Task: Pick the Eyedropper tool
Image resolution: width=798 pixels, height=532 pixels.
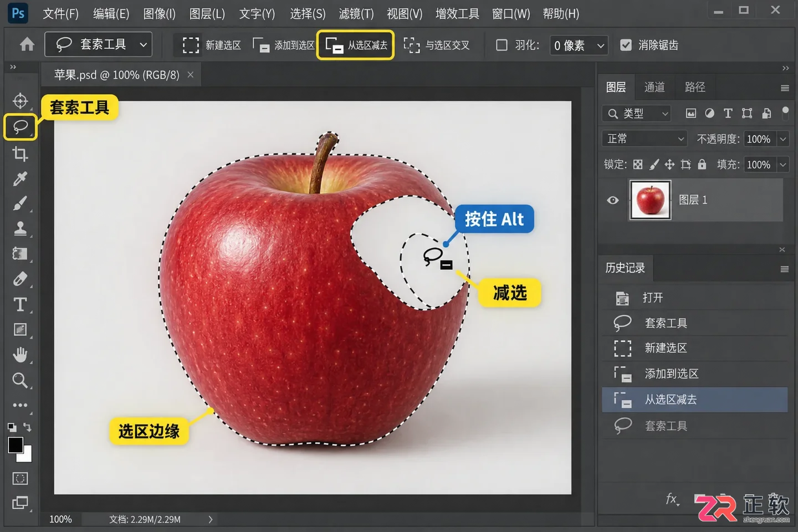Action: (21, 178)
